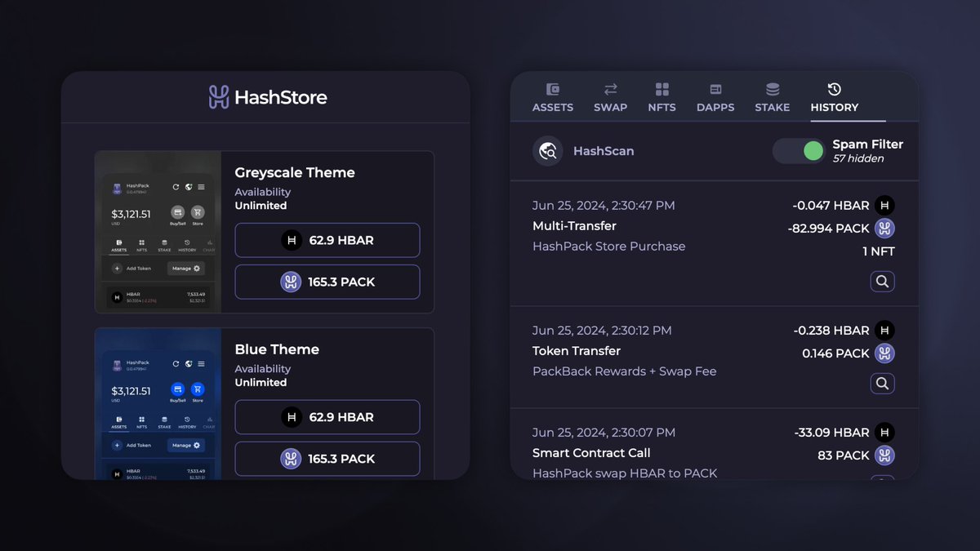Click the 57 hidden count text

coord(858,158)
